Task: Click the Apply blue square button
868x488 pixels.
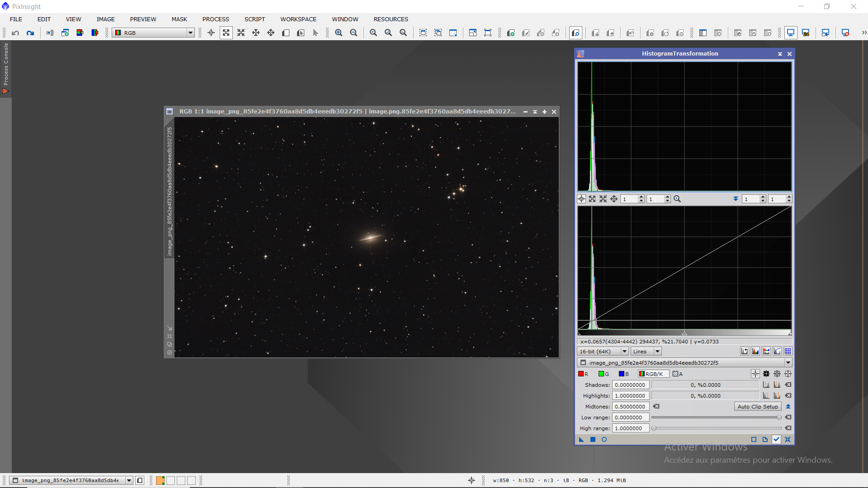Action: tap(593, 440)
